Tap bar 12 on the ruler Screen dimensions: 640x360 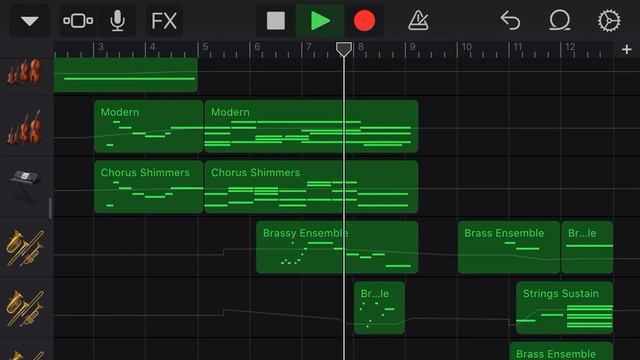[x=570, y=47]
